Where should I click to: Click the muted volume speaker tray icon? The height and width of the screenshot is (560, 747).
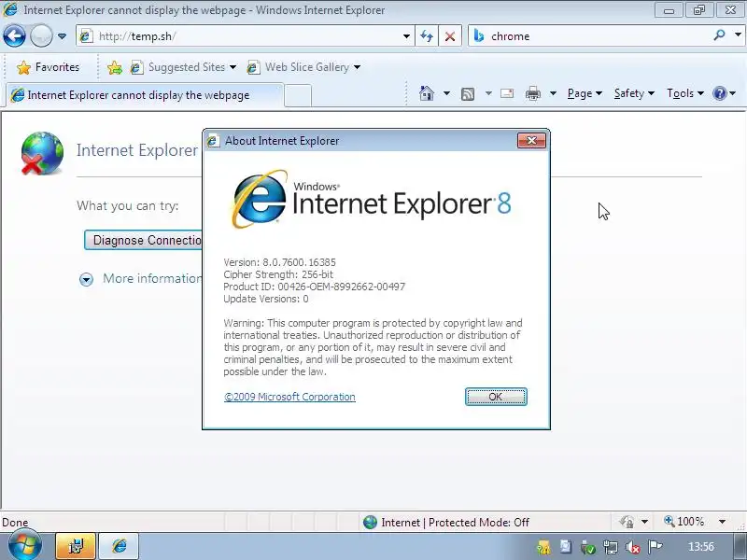click(633, 547)
